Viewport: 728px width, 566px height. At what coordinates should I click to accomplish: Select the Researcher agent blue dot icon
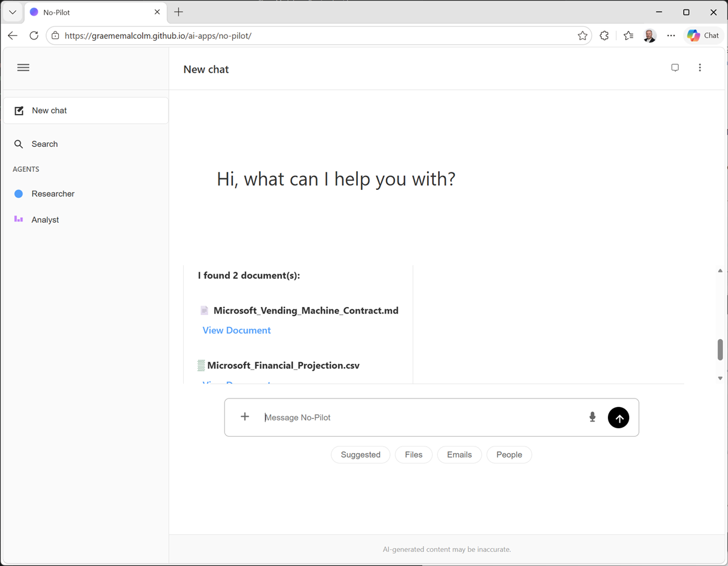[x=19, y=194]
